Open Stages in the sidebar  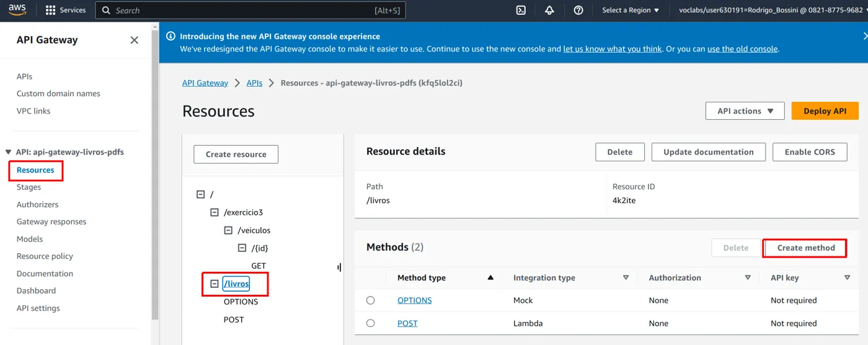pyautogui.click(x=29, y=187)
